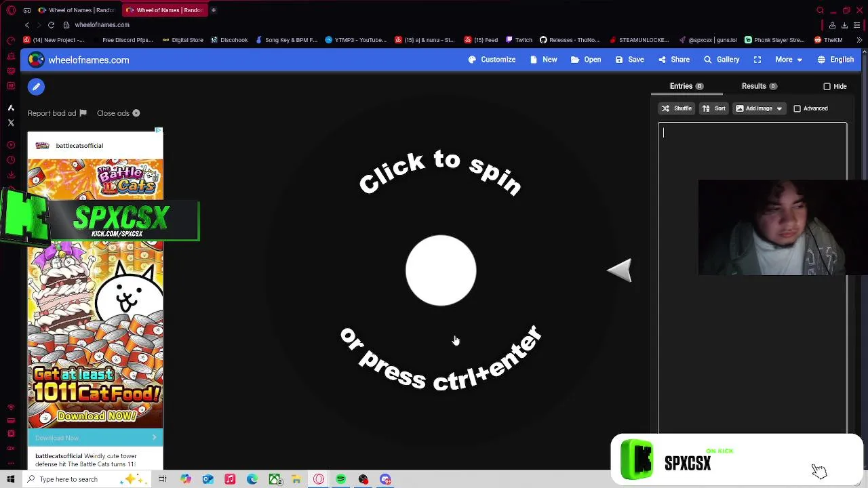Open Windows Start menu

pos(11,479)
